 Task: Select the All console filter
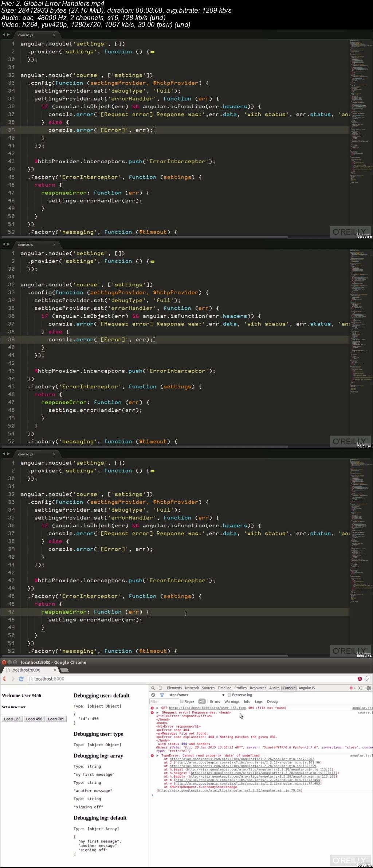tap(202, 701)
